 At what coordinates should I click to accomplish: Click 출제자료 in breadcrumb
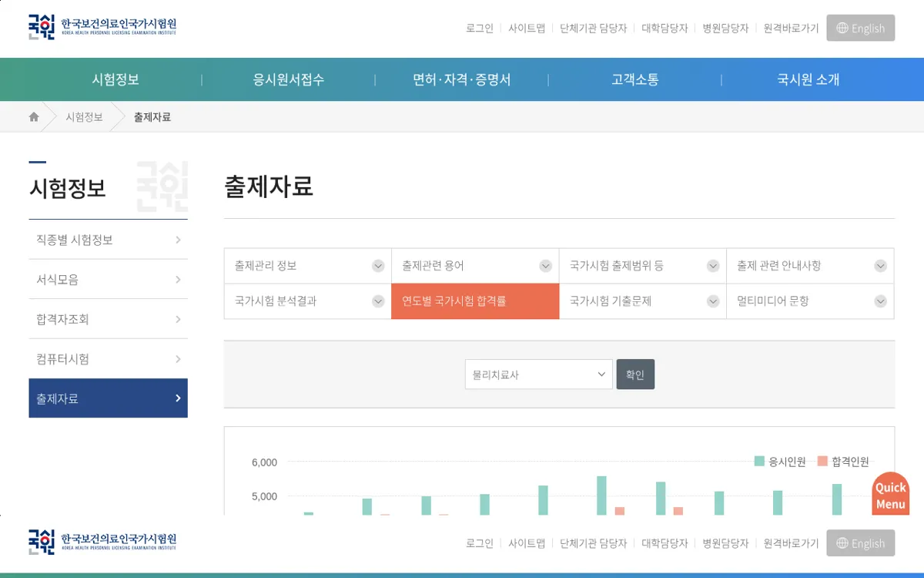point(152,117)
